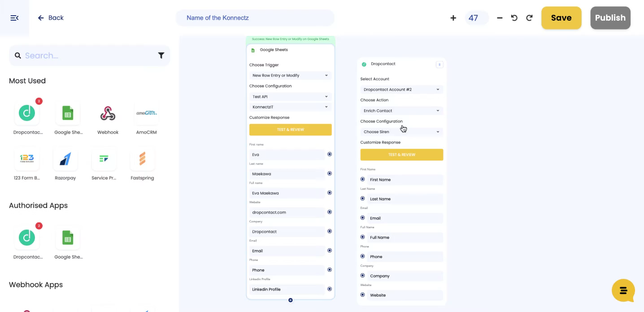Viewport: 644px width, 312px height.
Task: Click the Authorised Apps heading
Action: pos(38,206)
